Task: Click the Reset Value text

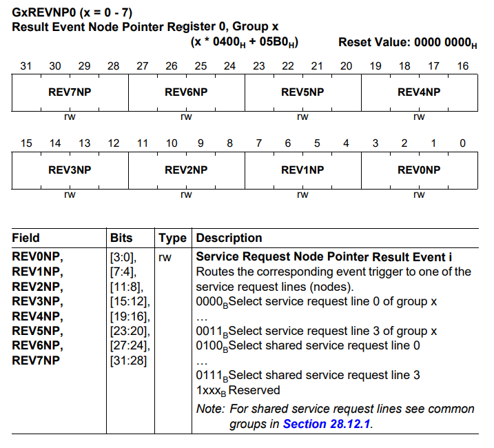Action: coord(408,43)
